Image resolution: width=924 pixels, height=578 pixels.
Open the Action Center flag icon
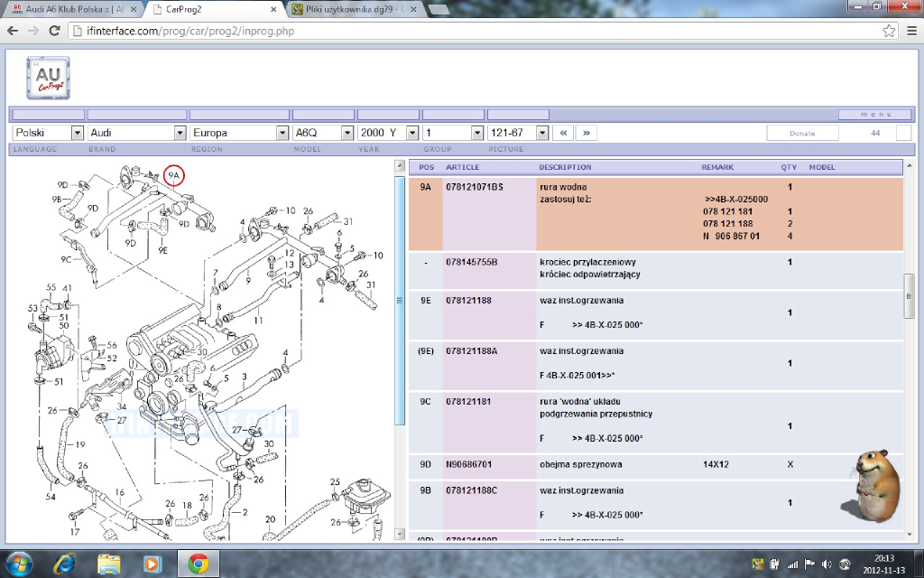click(x=809, y=564)
